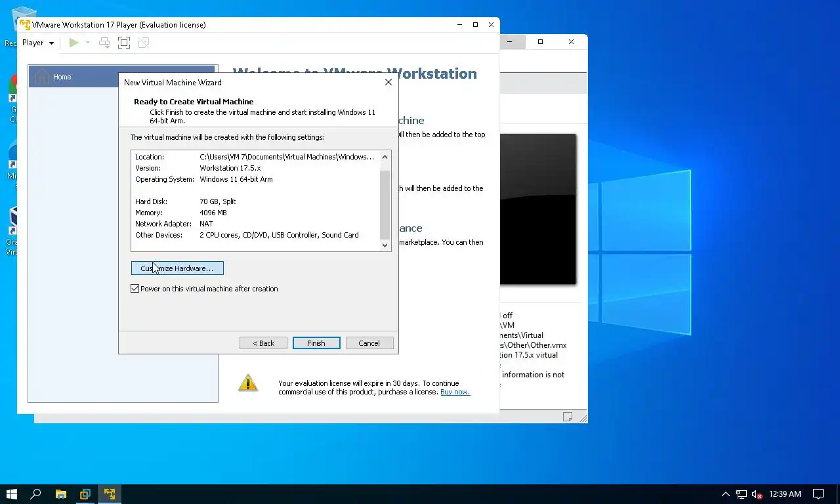Screen dimensions: 840x504
Task: Close the VMware Workstation Player window
Action: (x=491, y=24)
